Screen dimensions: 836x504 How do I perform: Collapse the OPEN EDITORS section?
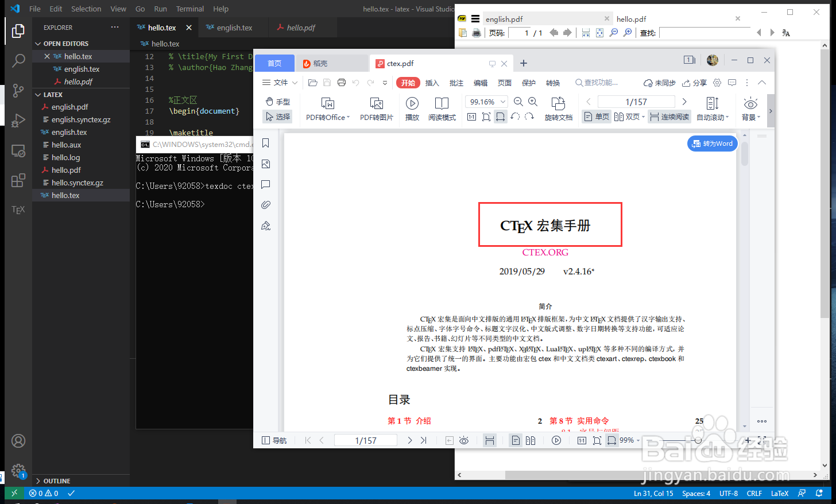[81, 44]
